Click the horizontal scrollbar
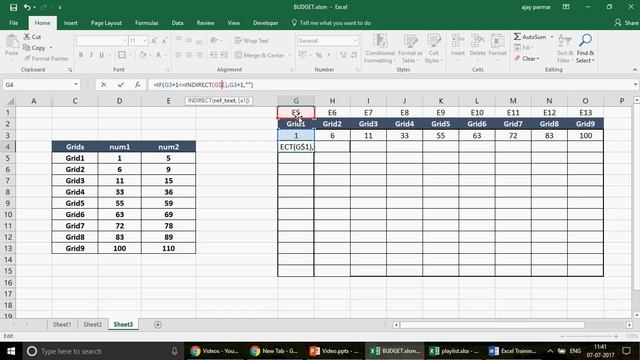The width and height of the screenshot is (640, 360). tap(493, 325)
